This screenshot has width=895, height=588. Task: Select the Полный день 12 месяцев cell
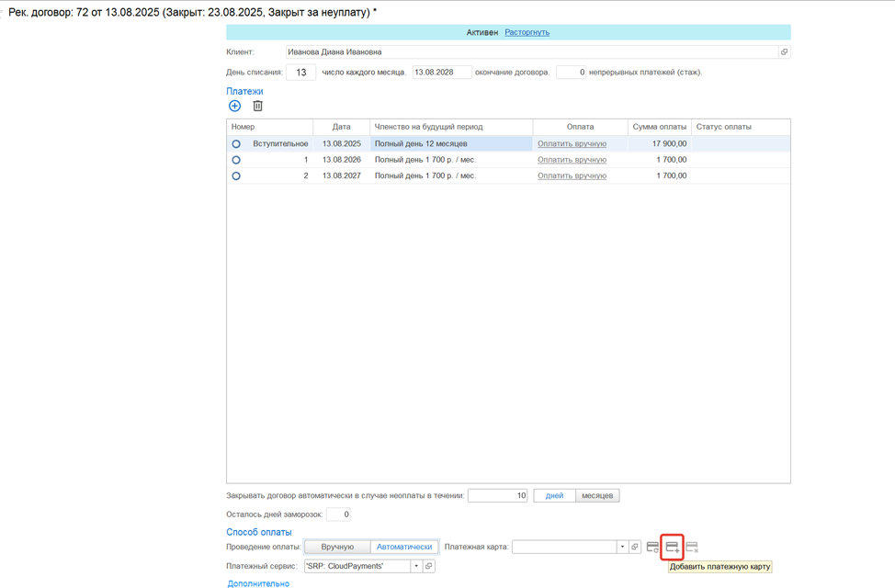tap(451, 144)
